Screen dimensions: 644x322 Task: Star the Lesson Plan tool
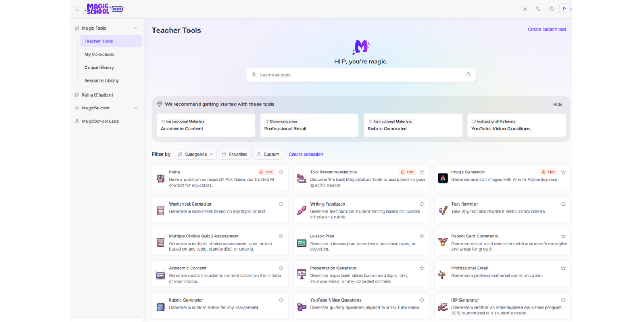(422, 236)
